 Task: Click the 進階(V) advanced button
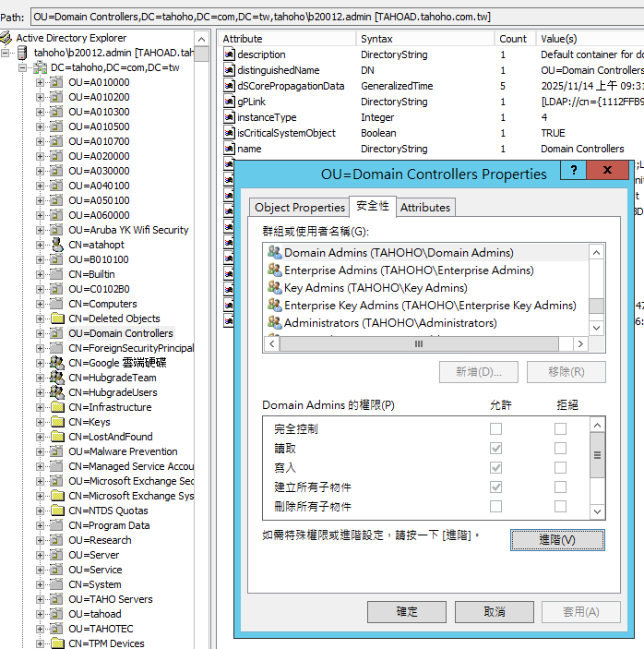click(x=556, y=540)
